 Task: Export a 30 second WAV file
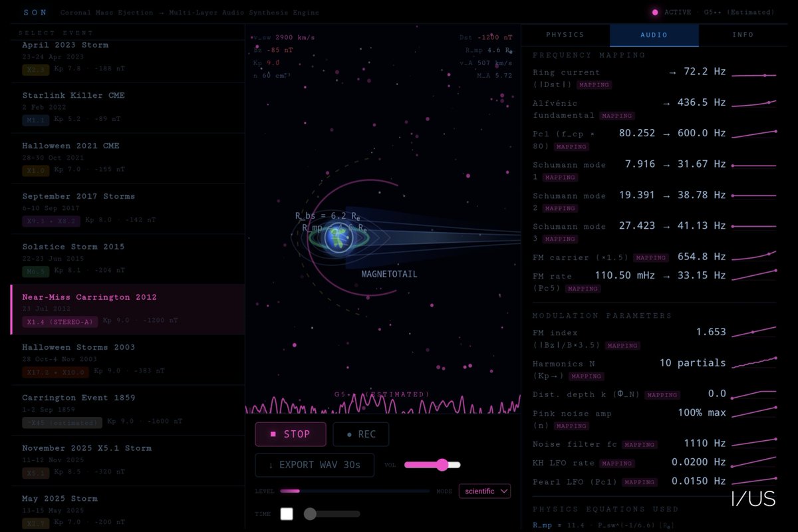coord(315,465)
